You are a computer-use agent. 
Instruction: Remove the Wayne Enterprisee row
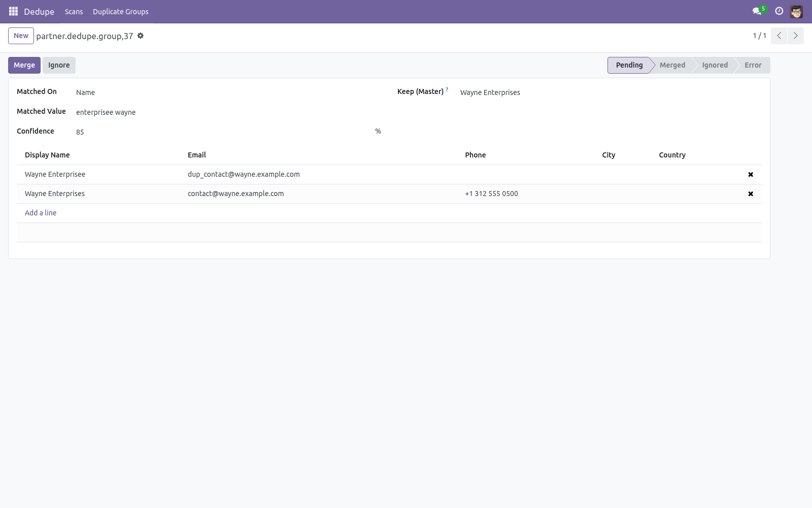tap(751, 175)
